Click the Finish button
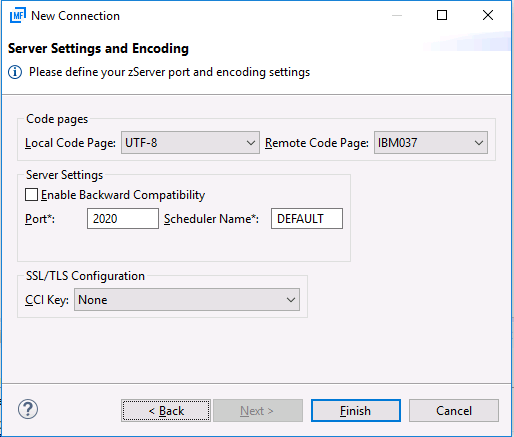This screenshot has width=514, height=437. pyautogui.click(x=356, y=411)
